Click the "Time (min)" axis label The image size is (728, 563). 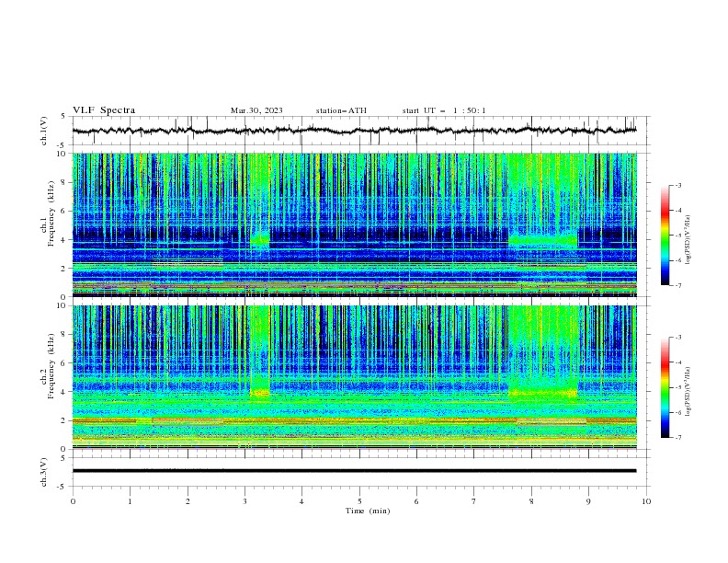point(368,511)
